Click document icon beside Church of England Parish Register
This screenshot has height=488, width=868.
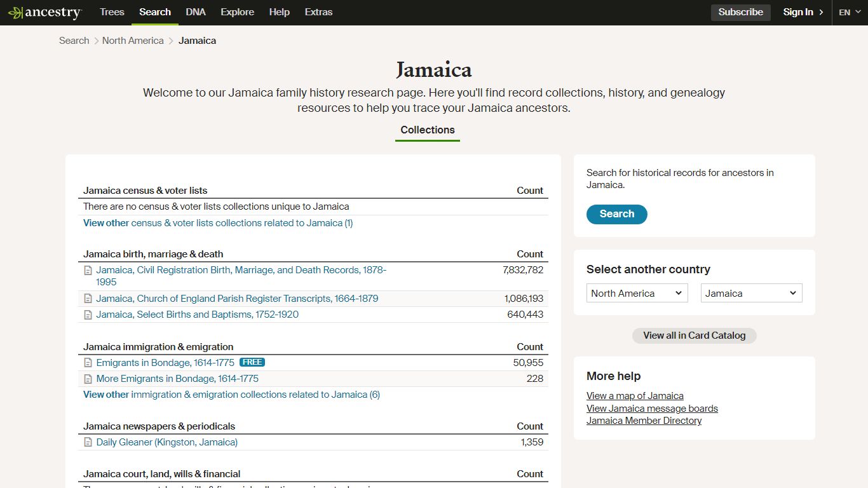pos(88,299)
